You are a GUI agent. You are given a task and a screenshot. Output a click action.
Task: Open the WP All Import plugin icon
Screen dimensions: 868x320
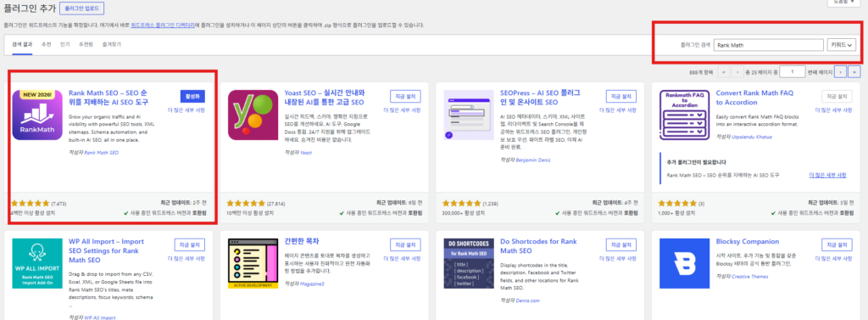coord(36,263)
